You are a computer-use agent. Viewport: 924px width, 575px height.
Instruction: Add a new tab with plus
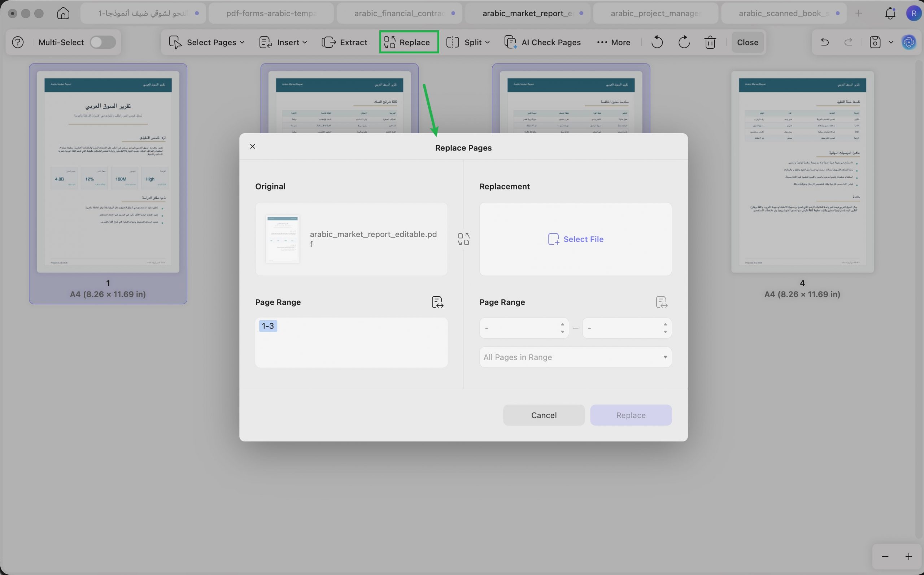pyautogui.click(x=859, y=13)
